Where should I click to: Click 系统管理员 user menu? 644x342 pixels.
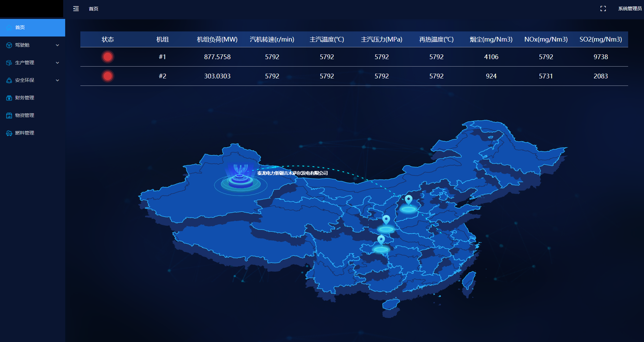[x=629, y=8]
